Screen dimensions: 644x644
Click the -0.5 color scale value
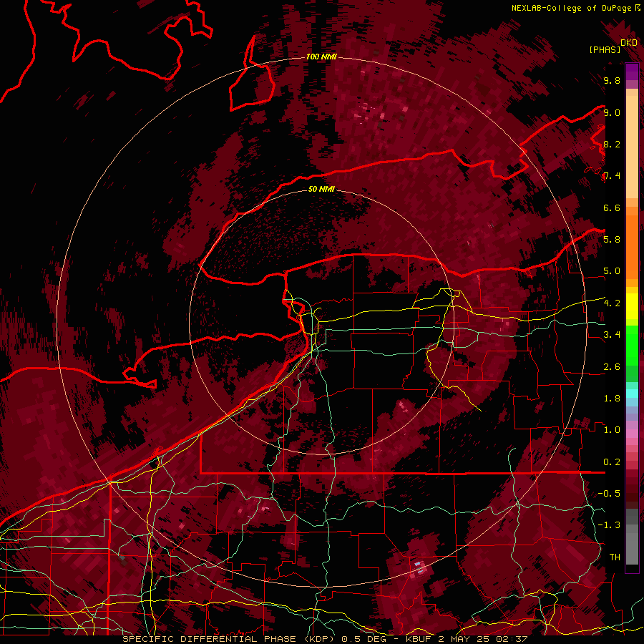(x=609, y=494)
